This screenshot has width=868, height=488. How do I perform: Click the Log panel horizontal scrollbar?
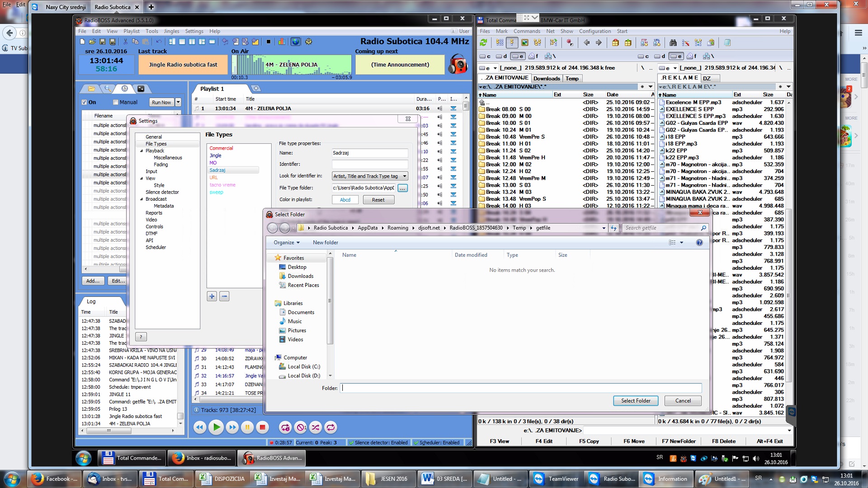click(128, 431)
